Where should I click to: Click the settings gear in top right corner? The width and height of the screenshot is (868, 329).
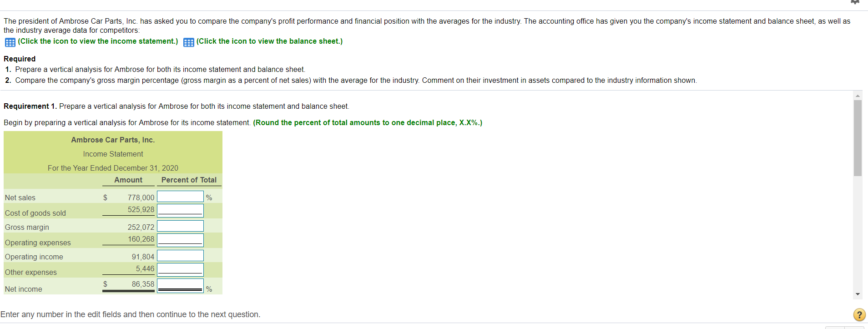point(856,2)
